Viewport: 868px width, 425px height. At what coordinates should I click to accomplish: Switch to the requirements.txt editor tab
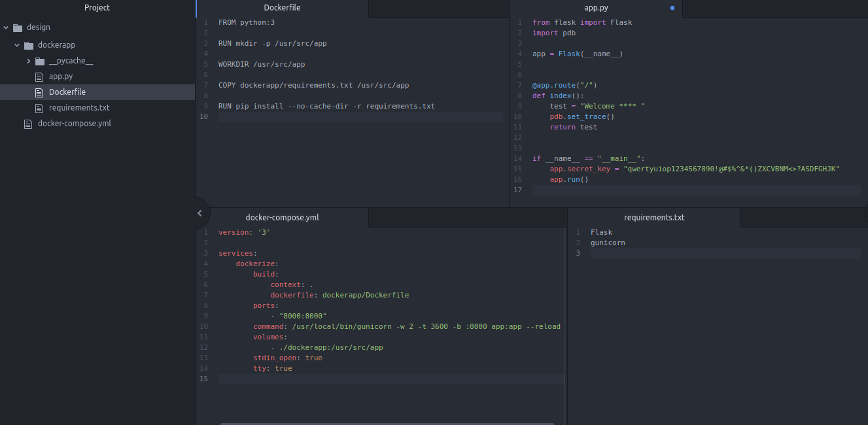(x=654, y=218)
